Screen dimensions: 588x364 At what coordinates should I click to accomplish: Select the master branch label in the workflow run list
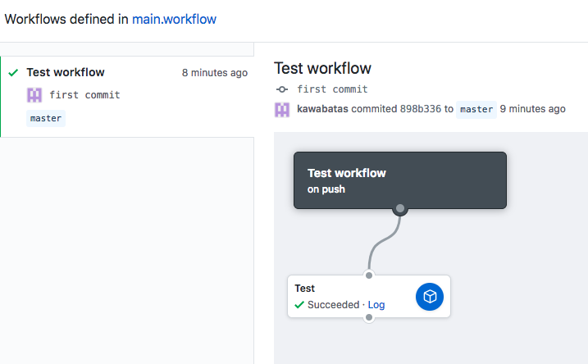pos(46,118)
